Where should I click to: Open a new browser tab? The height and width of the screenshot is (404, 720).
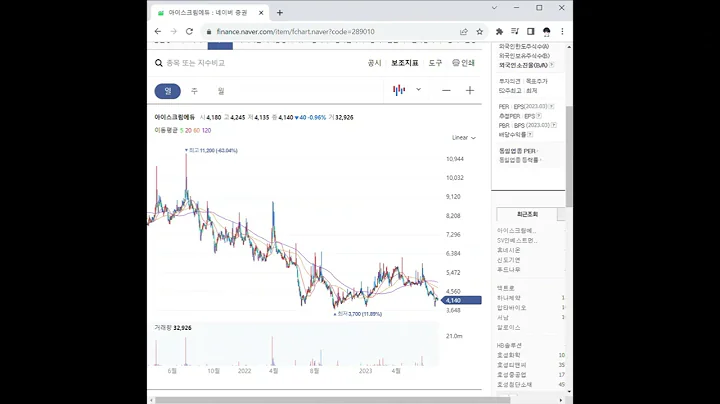pyautogui.click(x=280, y=13)
